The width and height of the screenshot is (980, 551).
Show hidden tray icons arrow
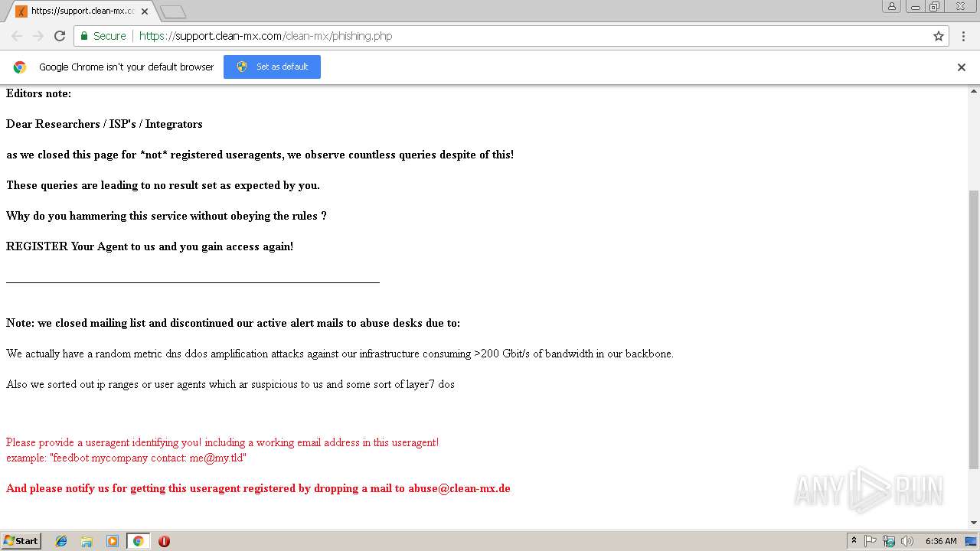tap(854, 541)
